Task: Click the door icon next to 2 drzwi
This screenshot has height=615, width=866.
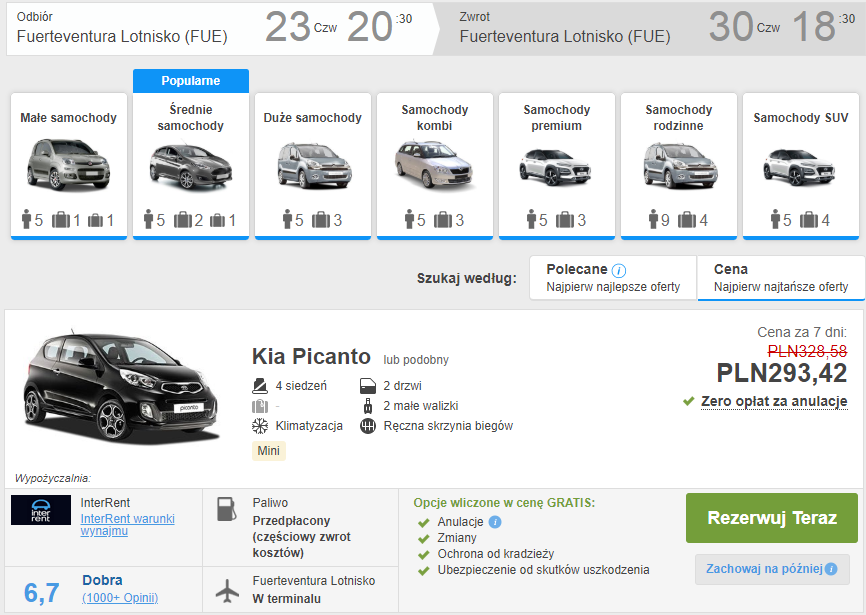Action: pos(368,385)
